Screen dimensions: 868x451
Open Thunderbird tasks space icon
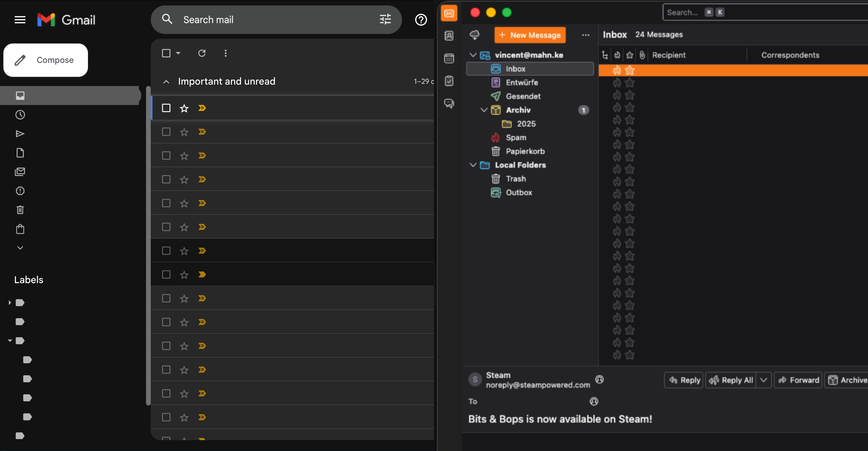(x=449, y=81)
